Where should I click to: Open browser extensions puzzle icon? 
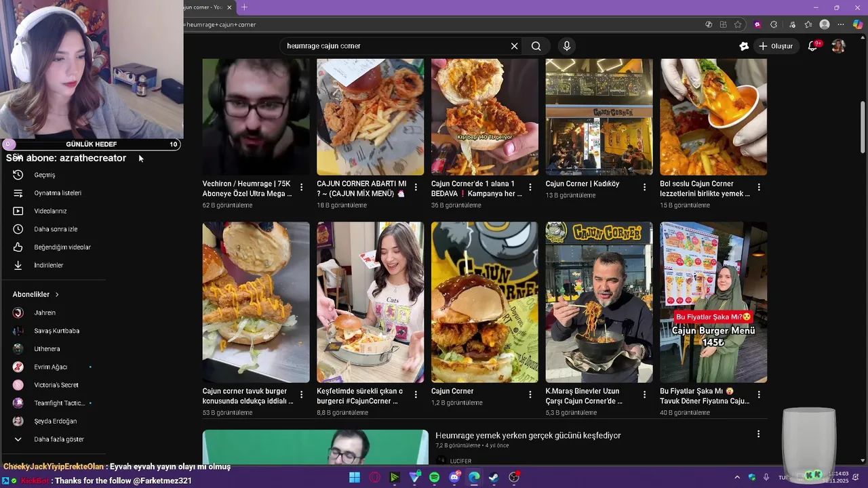[x=774, y=24]
